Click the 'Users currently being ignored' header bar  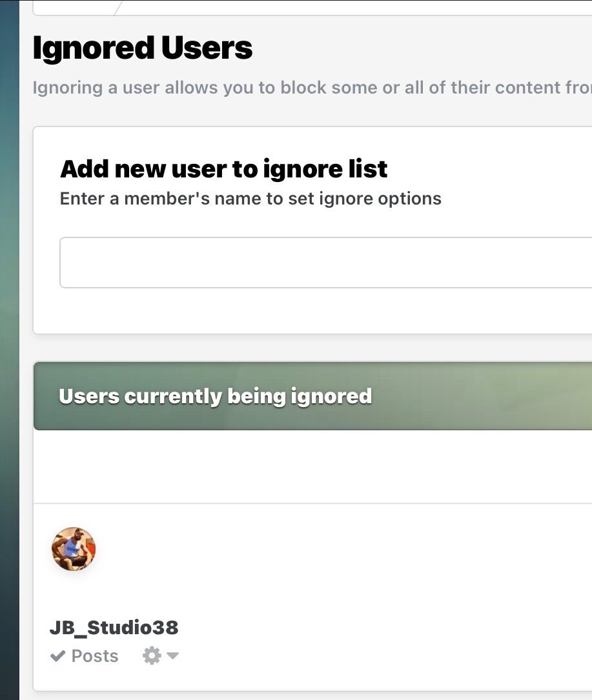(215, 395)
